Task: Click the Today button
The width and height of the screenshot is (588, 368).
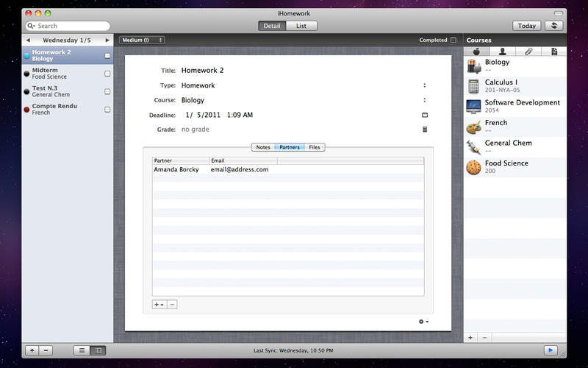Action: tap(526, 26)
